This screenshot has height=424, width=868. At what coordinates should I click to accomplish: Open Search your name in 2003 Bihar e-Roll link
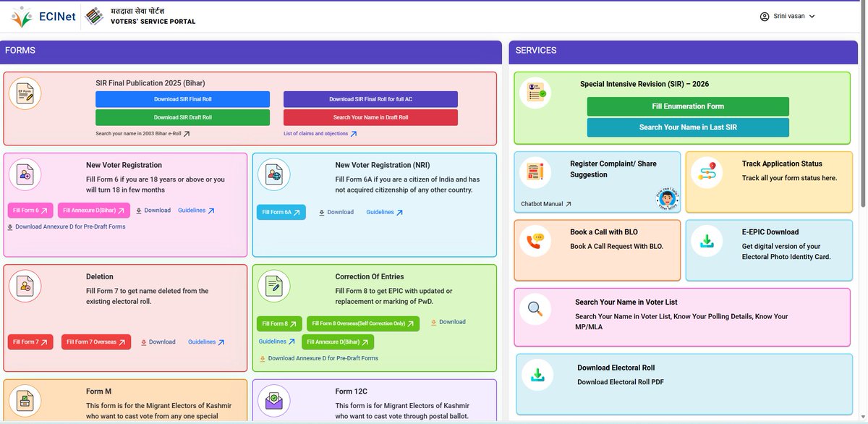(142, 134)
